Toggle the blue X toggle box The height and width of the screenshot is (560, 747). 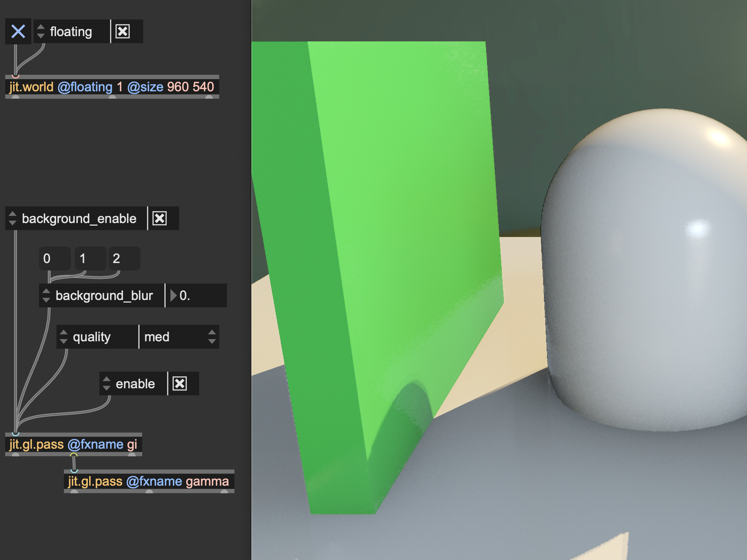(x=18, y=31)
